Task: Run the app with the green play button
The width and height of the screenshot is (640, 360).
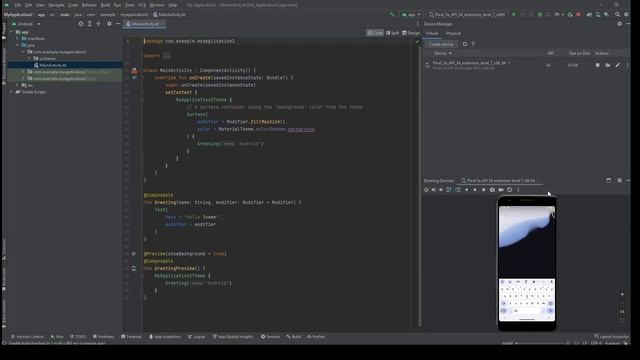Action: (x=513, y=14)
